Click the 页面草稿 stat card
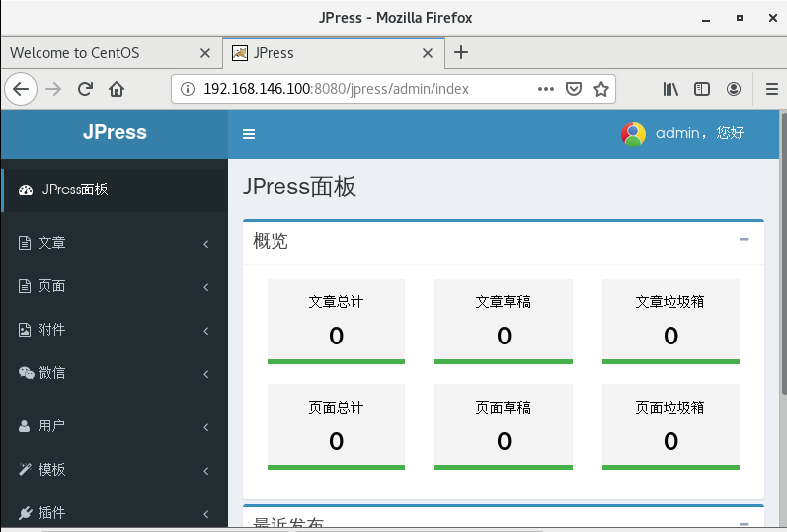This screenshot has height=532, width=787. pos(504,426)
